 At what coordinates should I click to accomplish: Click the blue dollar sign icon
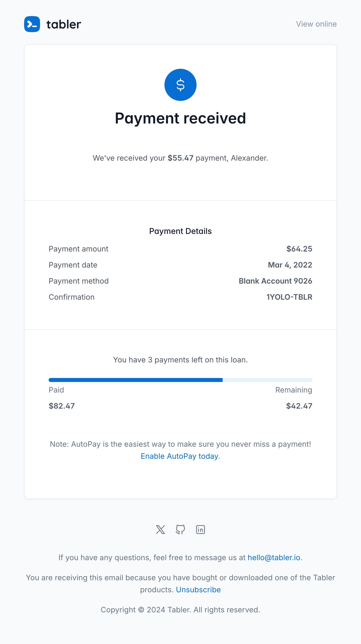point(180,85)
